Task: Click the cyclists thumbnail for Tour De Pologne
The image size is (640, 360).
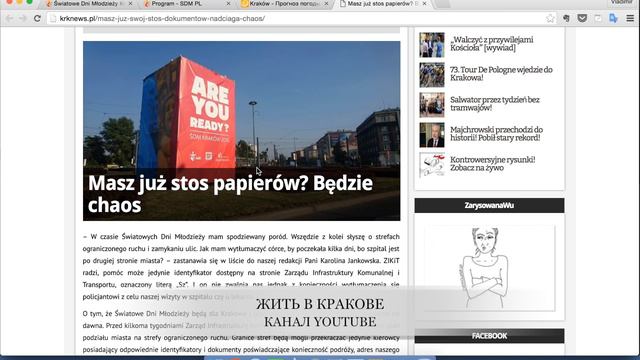Action: point(432,75)
